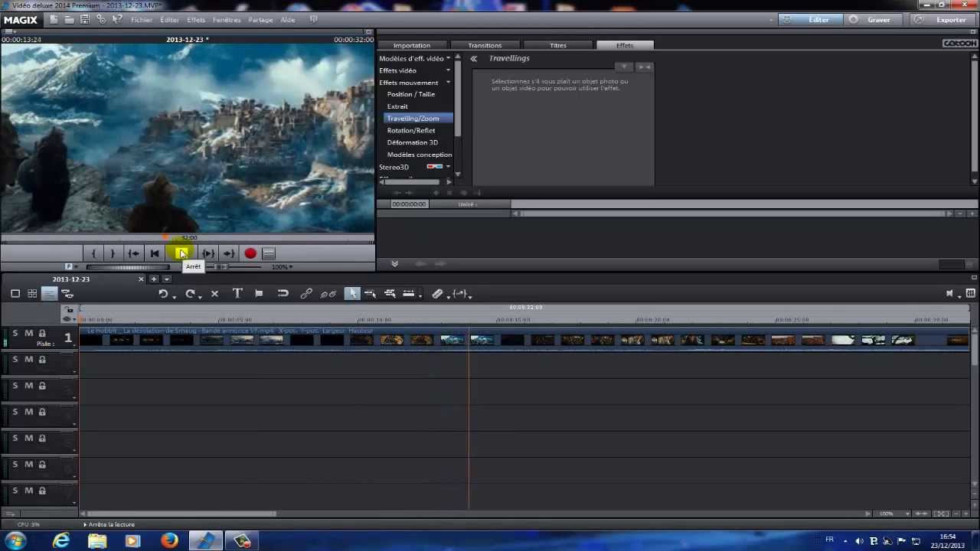
Task: Open a project with the folder icon
Action: (x=69, y=19)
